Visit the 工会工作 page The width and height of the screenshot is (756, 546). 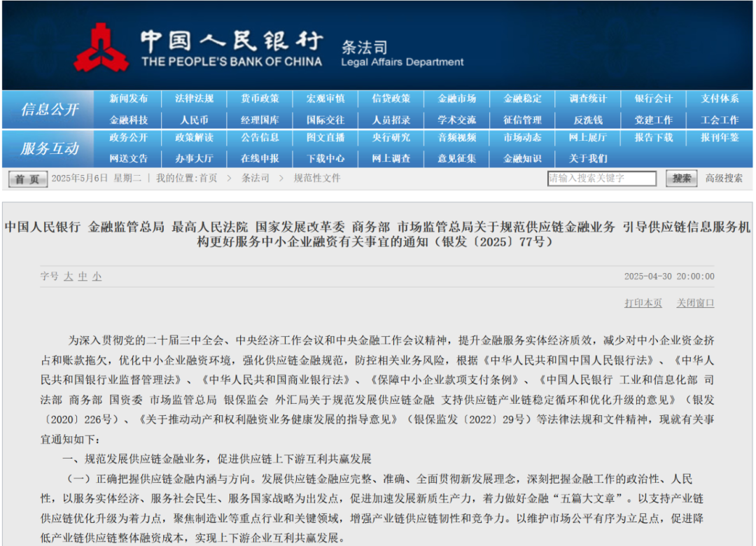pos(720,120)
